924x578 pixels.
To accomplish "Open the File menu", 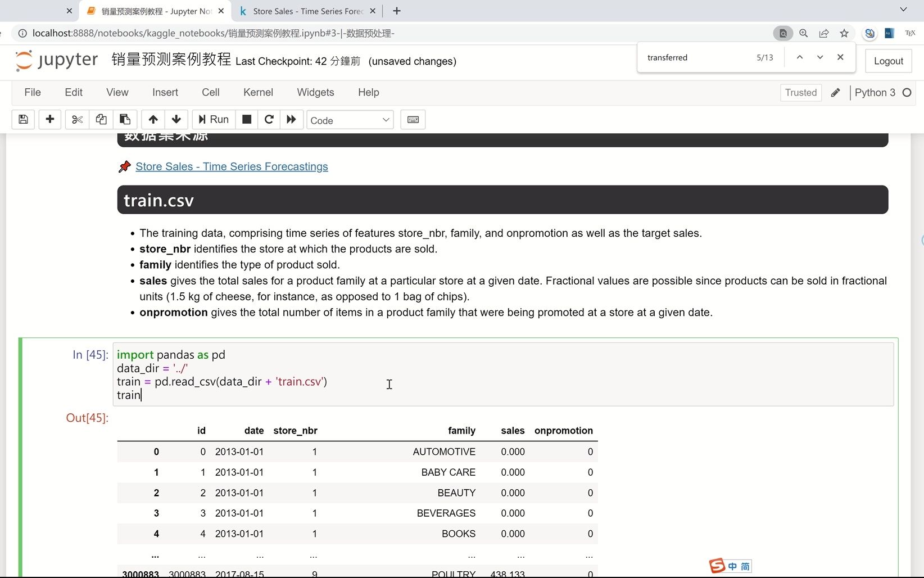I will (33, 92).
